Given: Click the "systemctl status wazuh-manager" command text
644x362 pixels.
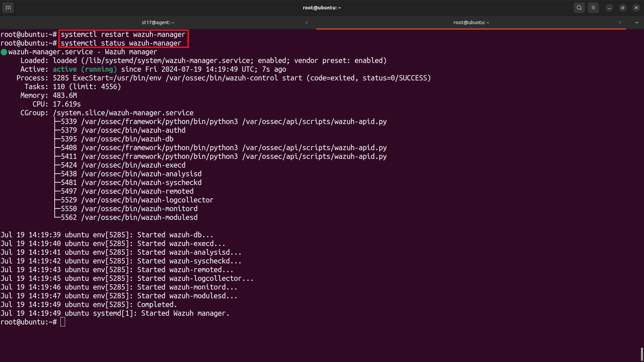Looking at the screenshot, I should click(x=121, y=43).
